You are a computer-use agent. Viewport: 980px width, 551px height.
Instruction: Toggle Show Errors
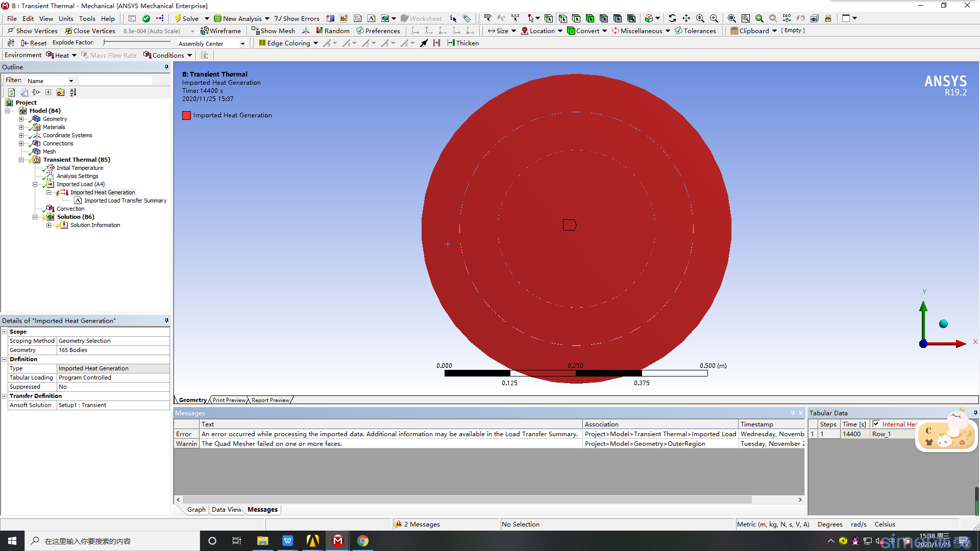pyautogui.click(x=297, y=18)
